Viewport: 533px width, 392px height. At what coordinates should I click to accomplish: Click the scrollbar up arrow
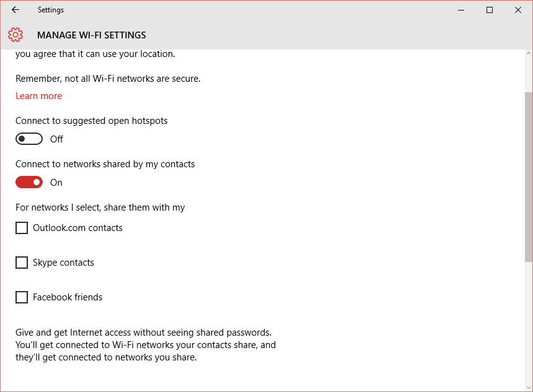(x=528, y=53)
